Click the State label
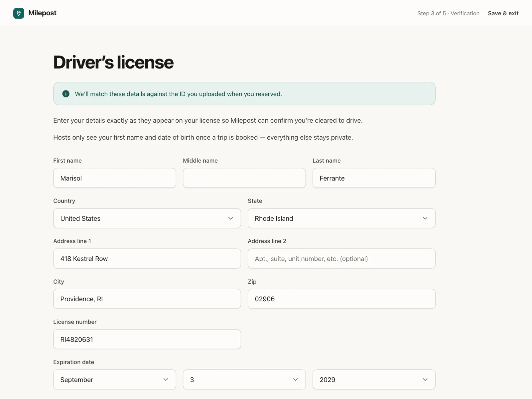The image size is (532, 399). pyautogui.click(x=255, y=201)
